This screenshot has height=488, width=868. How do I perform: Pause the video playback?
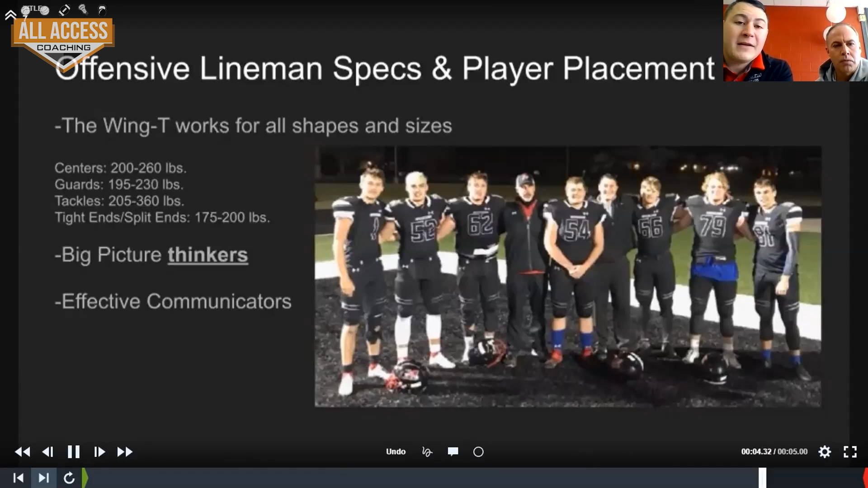click(74, 452)
